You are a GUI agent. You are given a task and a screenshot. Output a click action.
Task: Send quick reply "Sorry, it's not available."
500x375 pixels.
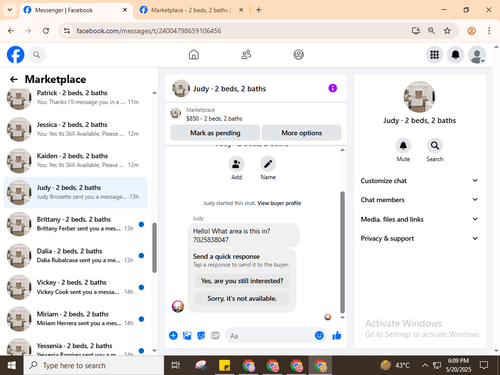click(242, 298)
